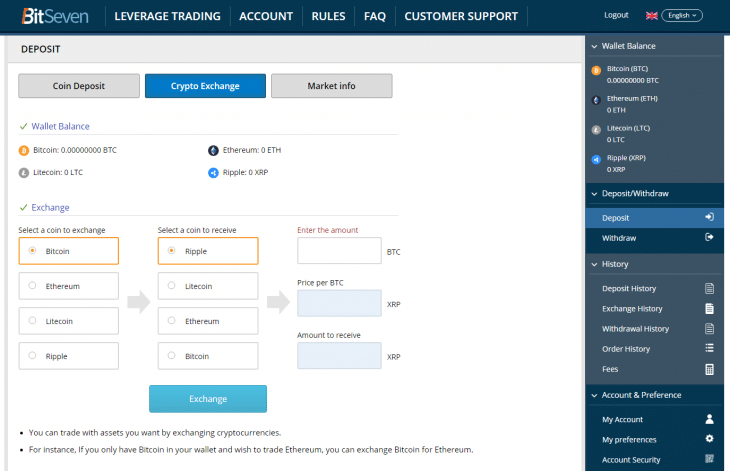The image size is (730, 471).
Task: Click the Order History list icon
Action: pos(709,348)
